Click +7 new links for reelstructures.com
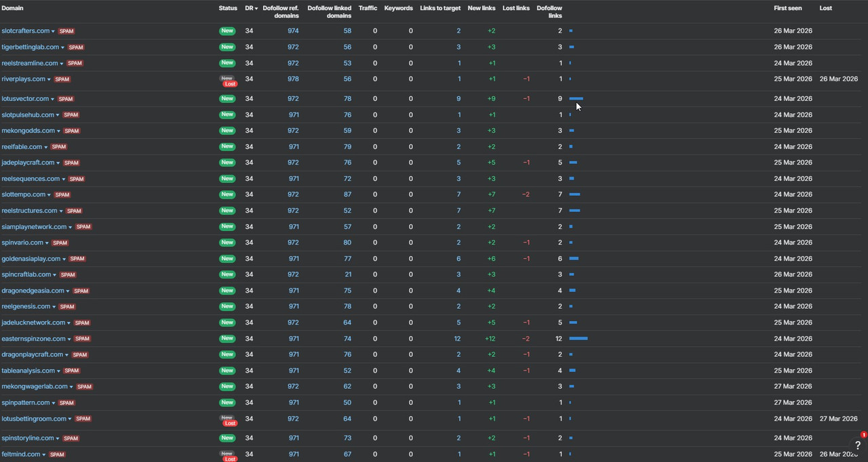The height and width of the screenshot is (462, 868). [x=492, y=211]
